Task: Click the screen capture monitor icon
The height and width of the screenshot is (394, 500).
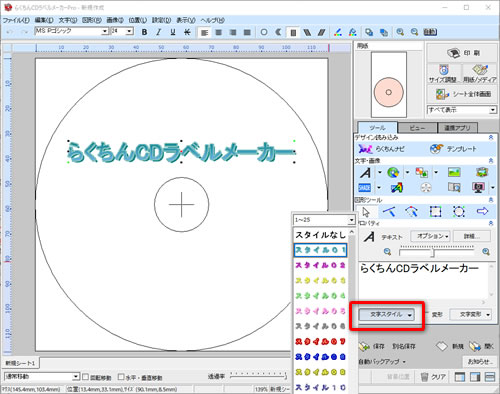Action: [479, 188]
